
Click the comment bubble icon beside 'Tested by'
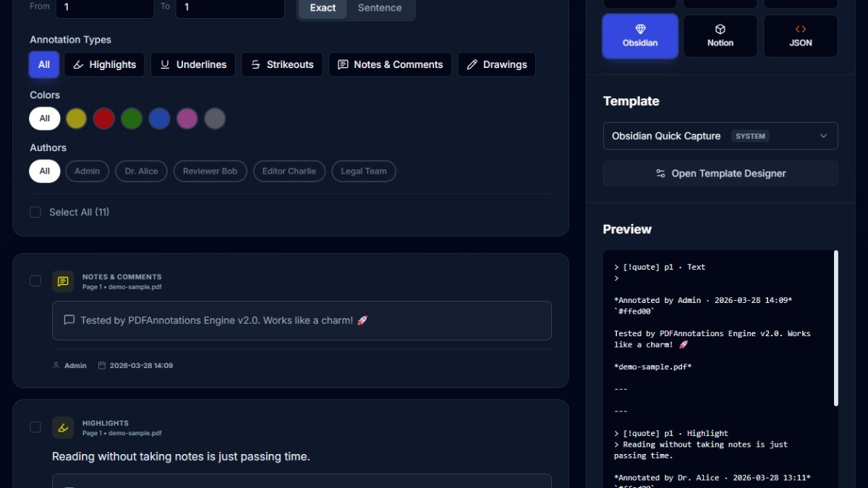tap(69, 320)
